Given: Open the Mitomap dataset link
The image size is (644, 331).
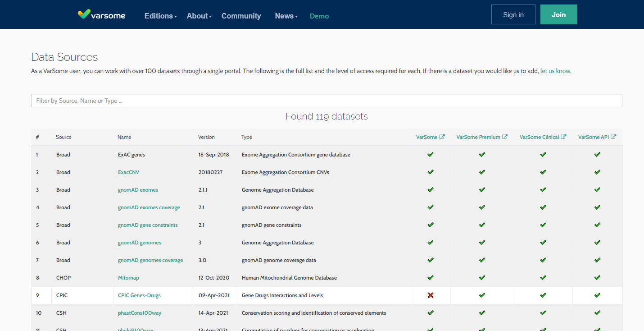Looking at the screenshot, I should click(x=128, y=278).
